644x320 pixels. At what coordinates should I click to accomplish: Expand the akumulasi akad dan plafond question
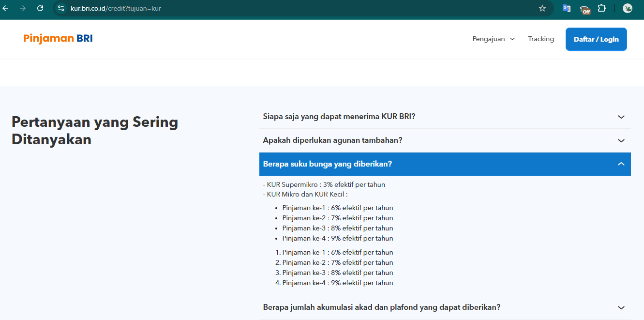[x=382, y=307]
